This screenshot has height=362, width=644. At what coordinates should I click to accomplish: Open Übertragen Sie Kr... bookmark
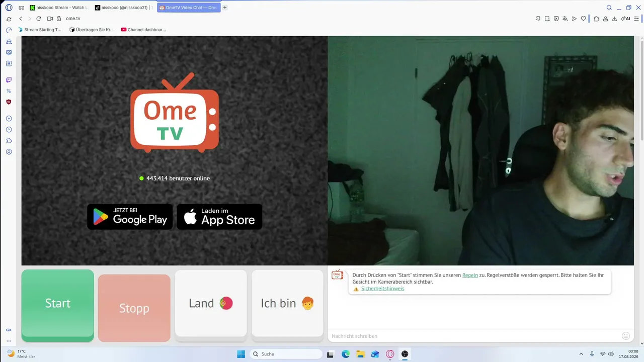pyautogui.click(x=92, y=30)
